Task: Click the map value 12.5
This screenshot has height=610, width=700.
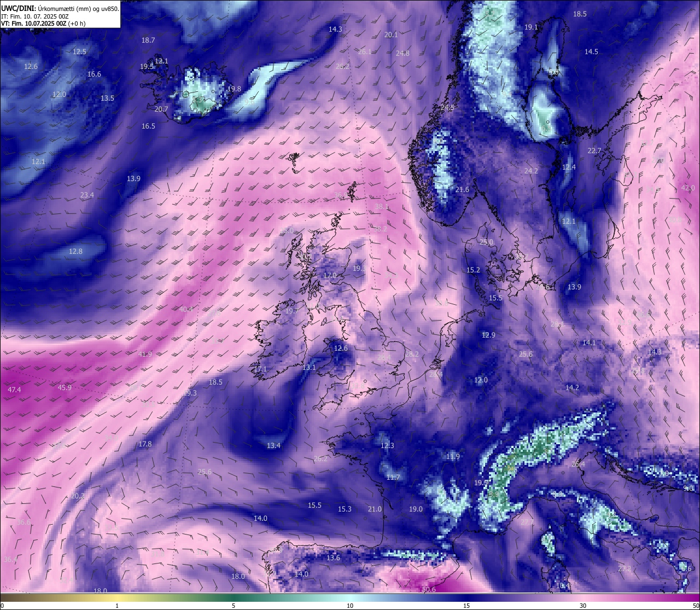Action: tap(79, 52)
